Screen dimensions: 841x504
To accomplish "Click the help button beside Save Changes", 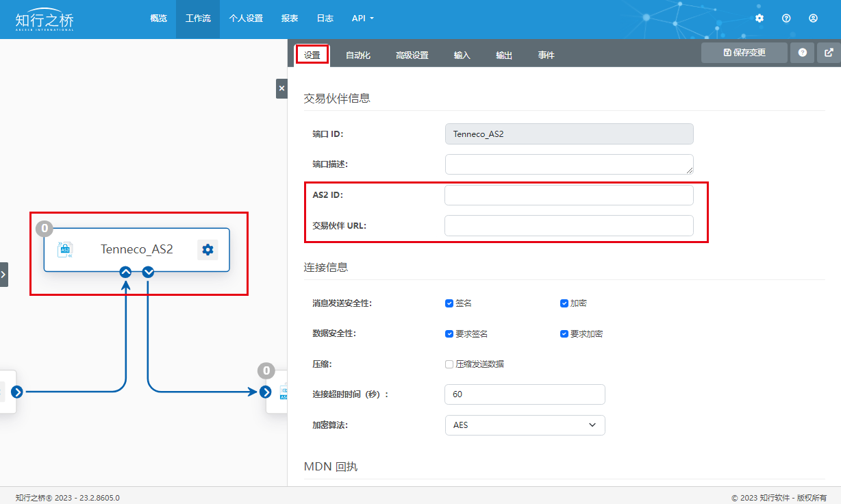I will [x=802, y=53].
